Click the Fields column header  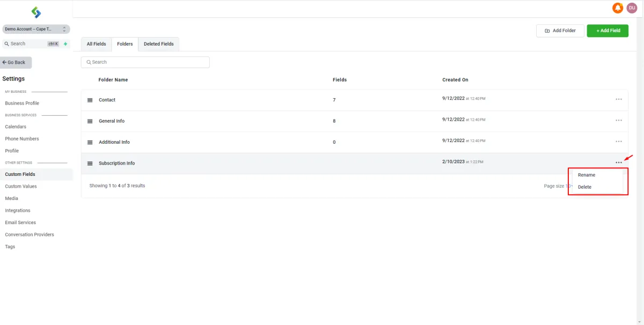click(340, 80)
